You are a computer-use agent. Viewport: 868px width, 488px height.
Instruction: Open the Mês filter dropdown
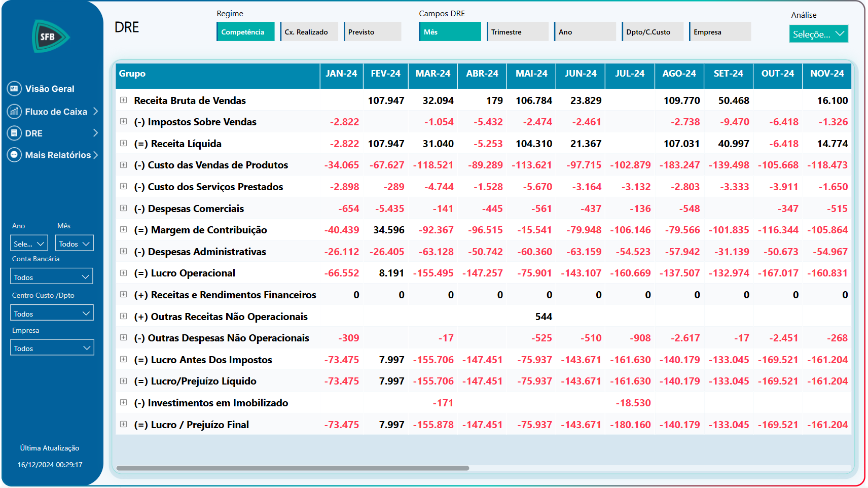click(75, 243)
